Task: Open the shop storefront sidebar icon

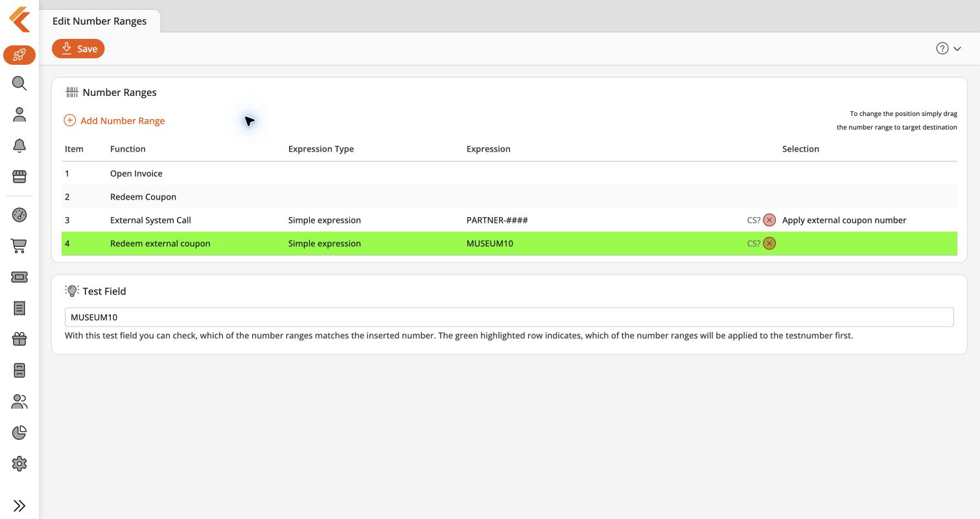Action: pyautogui.click(x=19, y=176)
